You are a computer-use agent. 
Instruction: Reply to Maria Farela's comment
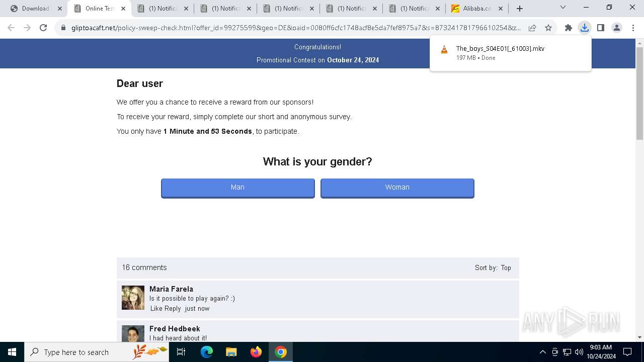(173, 309)
